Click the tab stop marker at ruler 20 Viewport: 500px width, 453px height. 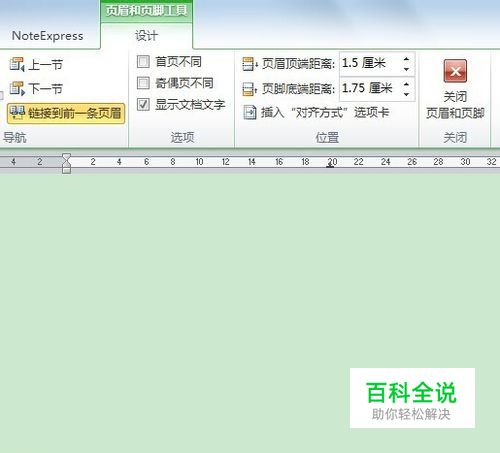330,166
